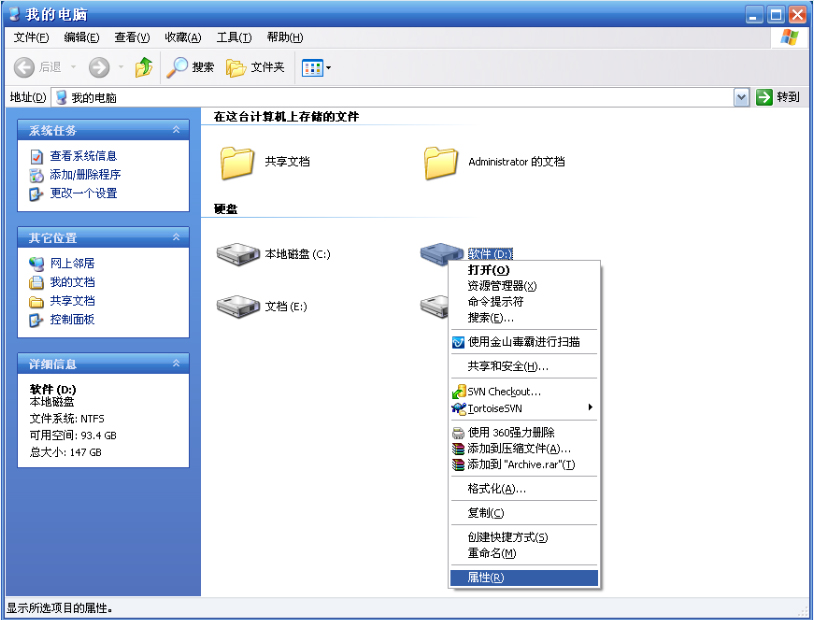Select the Administrator 的文档 folder icon
The height and width of the screenshot is (620, 814).
[441, 163]
